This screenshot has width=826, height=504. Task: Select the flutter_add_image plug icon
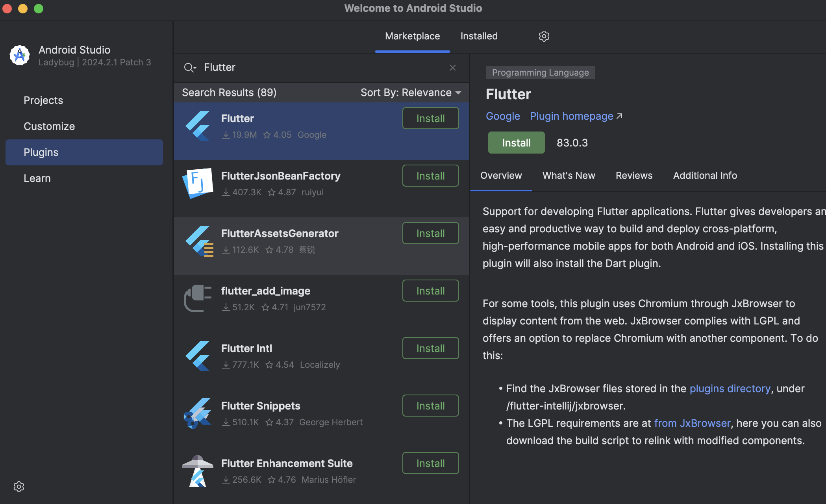[198, 298]
